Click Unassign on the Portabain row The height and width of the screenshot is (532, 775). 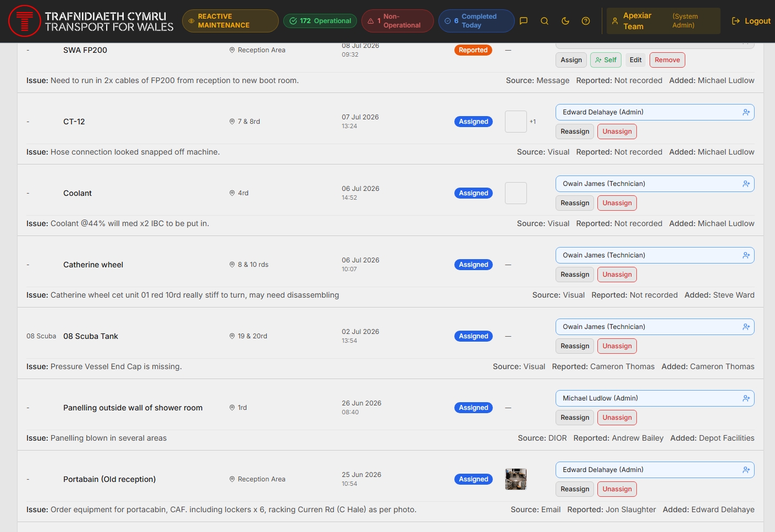click(x=617, y=489)
